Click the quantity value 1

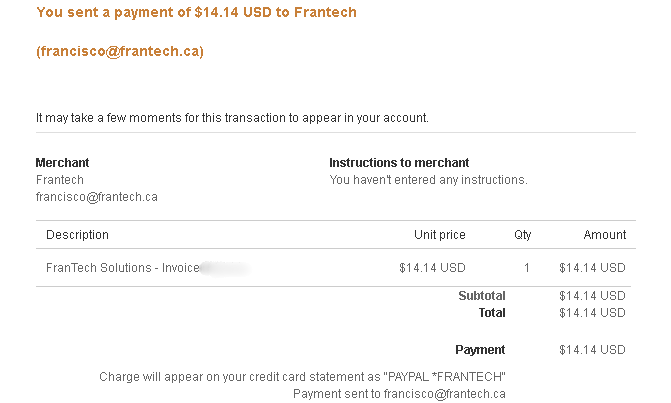(527, 268)
